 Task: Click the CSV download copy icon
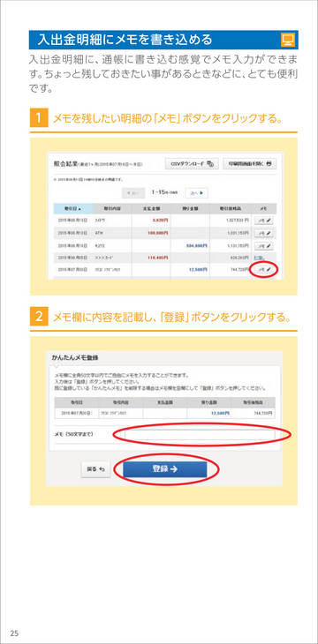(210, 163)
